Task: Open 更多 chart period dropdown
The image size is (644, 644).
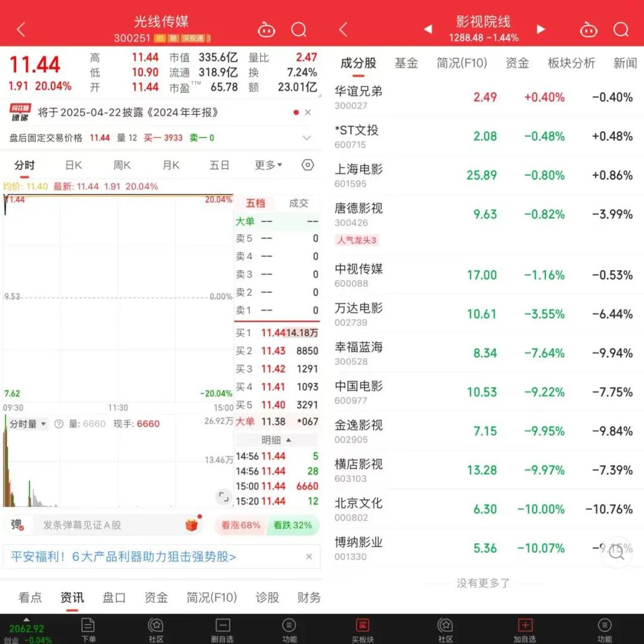Action: click(268, 165)
